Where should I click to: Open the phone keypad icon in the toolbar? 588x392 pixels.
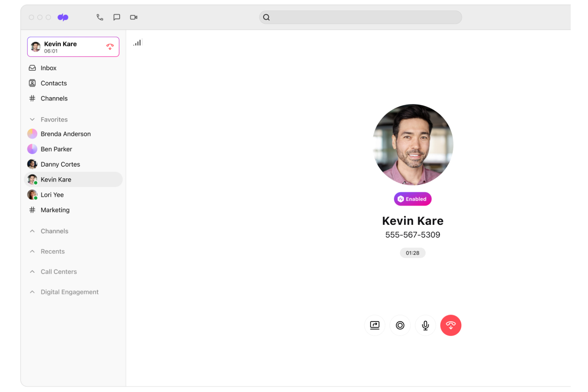click(100, 17)
